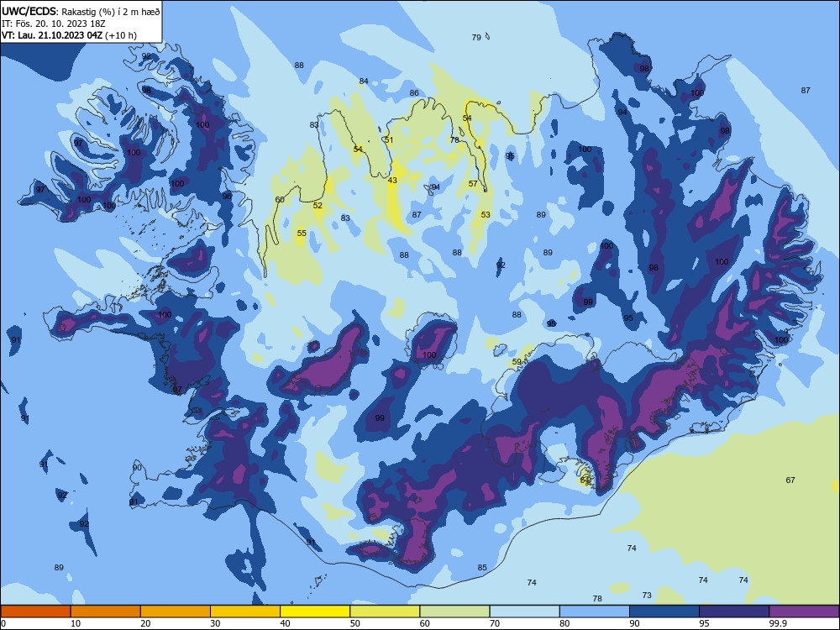Click the '57' humidity value in the north
The width and height of the screenshot is (840, 630).
[473, 183]
